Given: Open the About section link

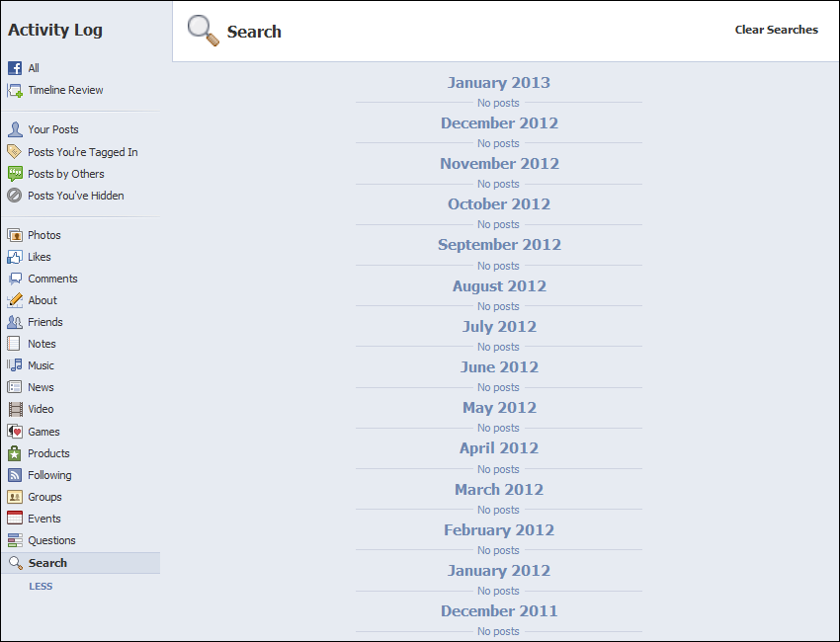Looking at the screenshot, I should click(x=43, y=300).
